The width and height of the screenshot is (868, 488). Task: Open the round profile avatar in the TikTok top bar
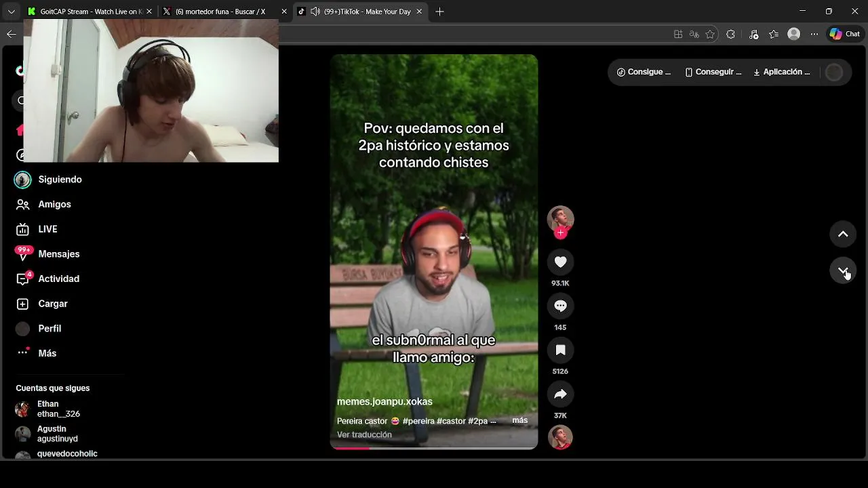[834, 72]
